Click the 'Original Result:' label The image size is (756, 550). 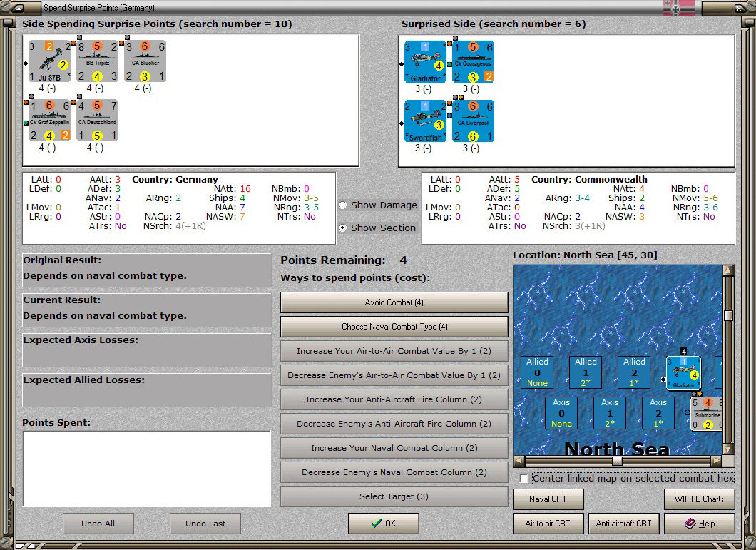tap(62, 260)
